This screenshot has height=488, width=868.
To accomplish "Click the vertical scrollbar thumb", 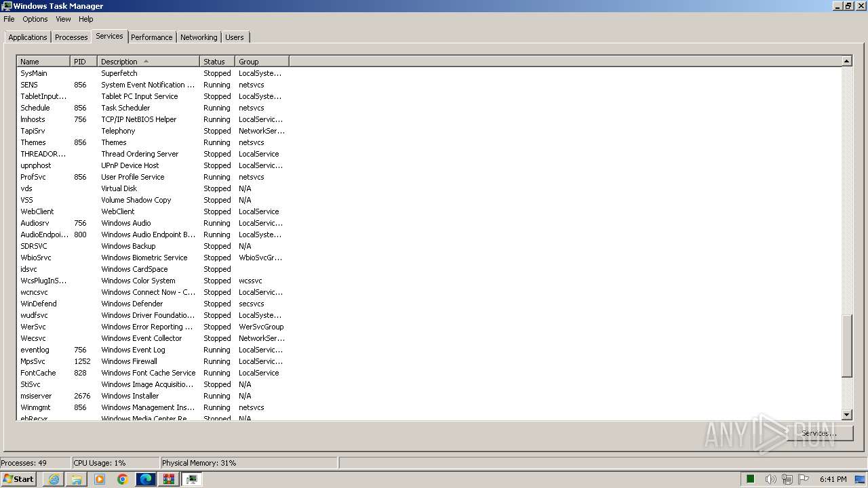I will tap(846, 346).
